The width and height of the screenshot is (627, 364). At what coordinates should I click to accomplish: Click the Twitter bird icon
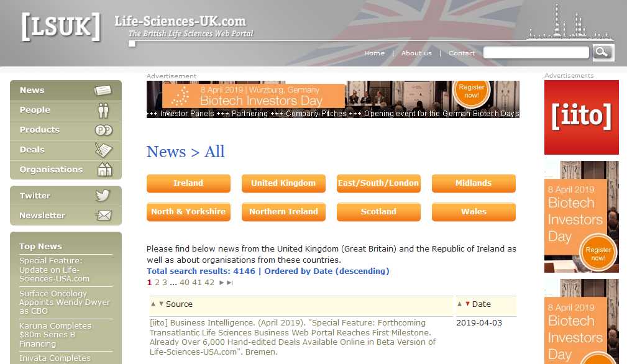pyautogui.click(x=103, y=196)
